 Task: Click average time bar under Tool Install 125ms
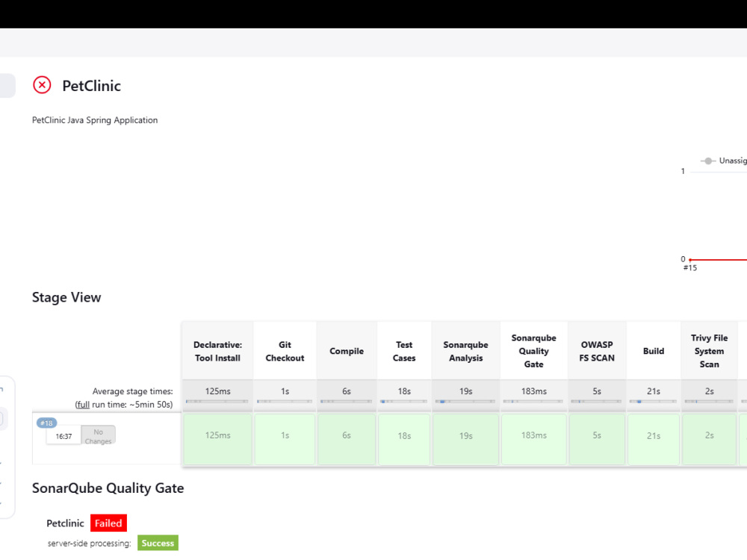[217, 402]
